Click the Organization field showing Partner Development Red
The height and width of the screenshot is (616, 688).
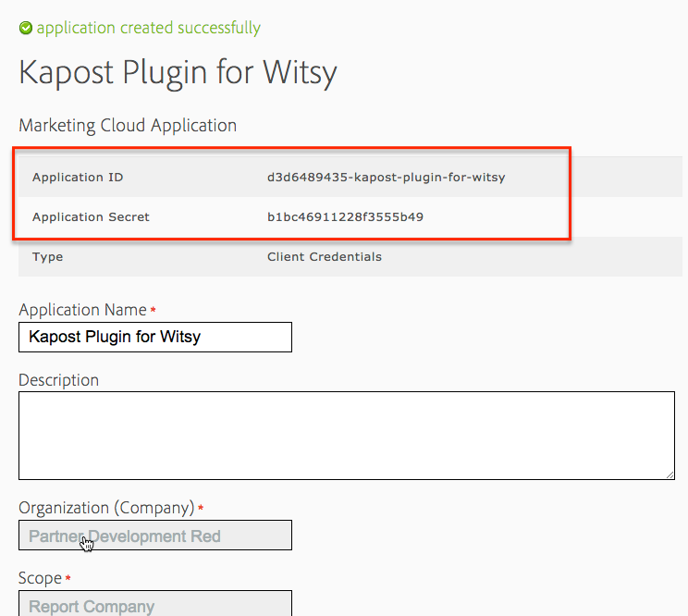pos(155,536)
